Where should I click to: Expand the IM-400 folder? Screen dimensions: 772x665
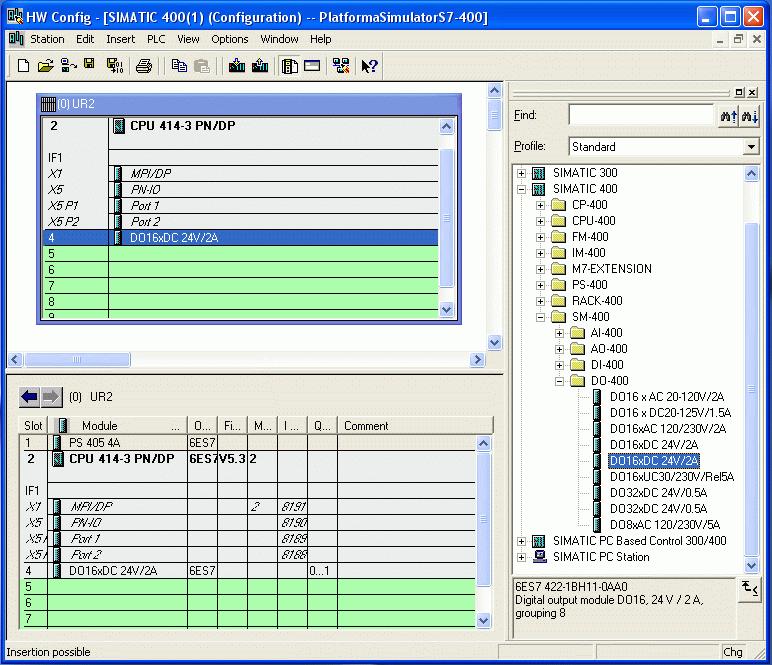(x=541, y=253)
